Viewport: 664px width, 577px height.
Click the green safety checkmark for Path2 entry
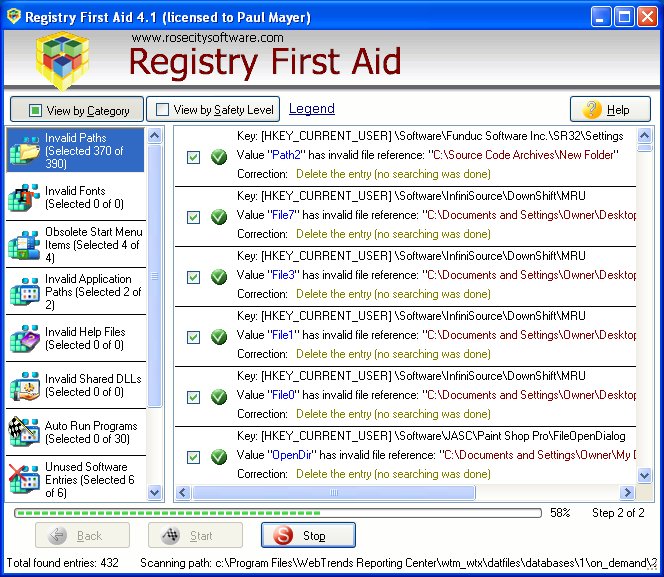pyautogui.click(x=219, y=157)
